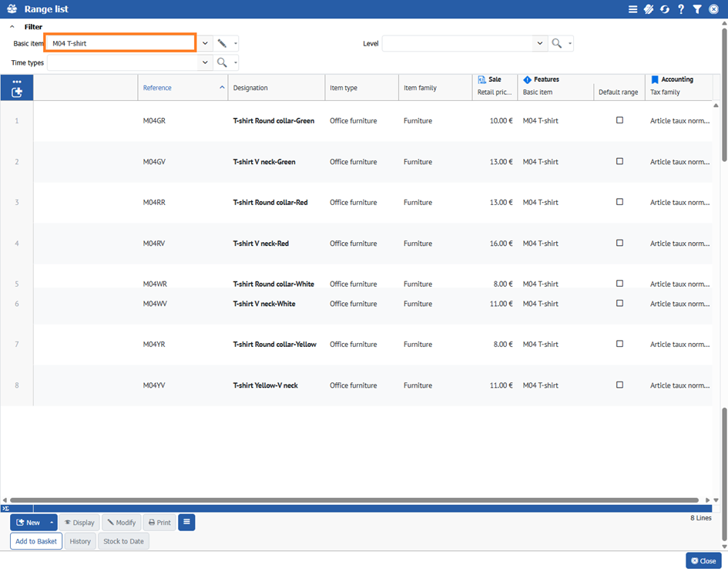Expand the Basic item dropdown list
The height and width of the screenshot is (572, 728).
pyautogui.click(x=206, y=44)
